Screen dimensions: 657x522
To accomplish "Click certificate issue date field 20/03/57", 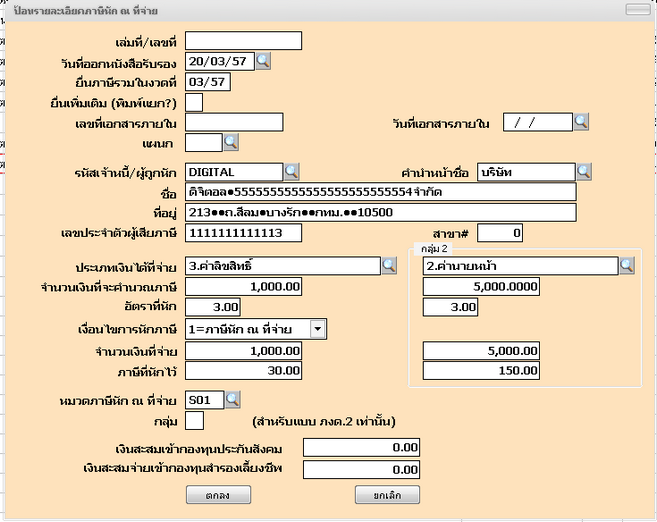I will (x=220, y=61).
